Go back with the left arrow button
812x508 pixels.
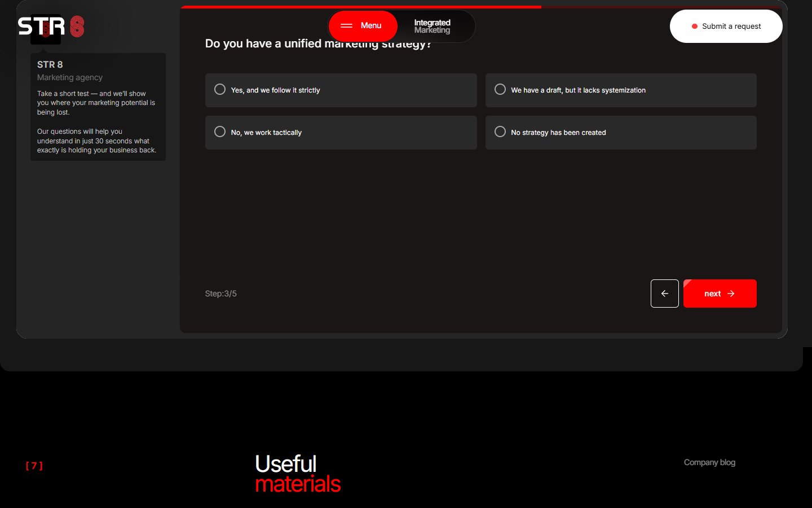point(664,294)
